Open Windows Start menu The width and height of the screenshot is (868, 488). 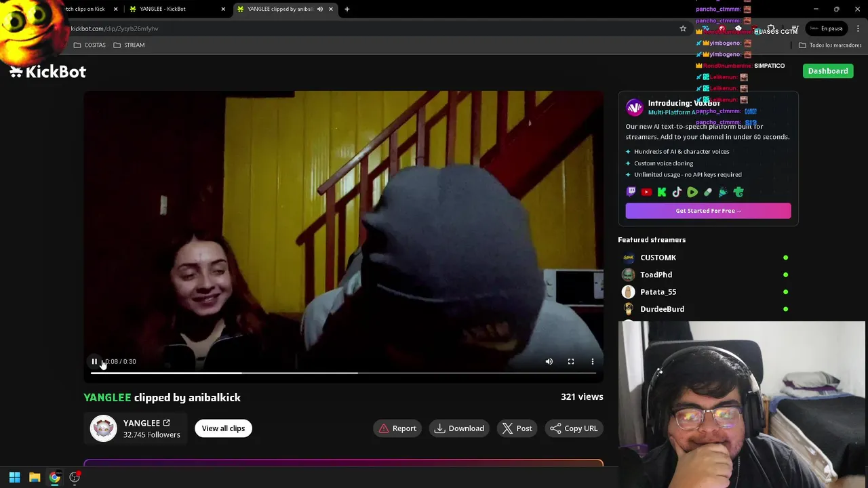[x=14, y=478]
